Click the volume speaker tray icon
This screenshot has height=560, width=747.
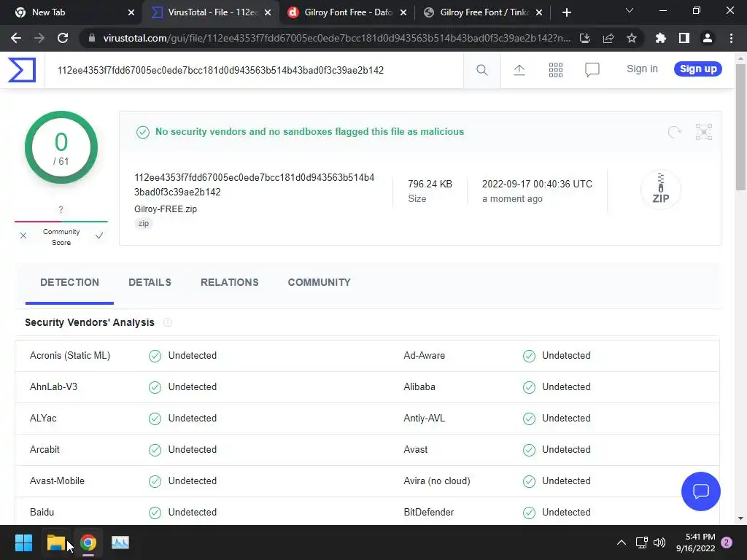click(x=659, y=542)
